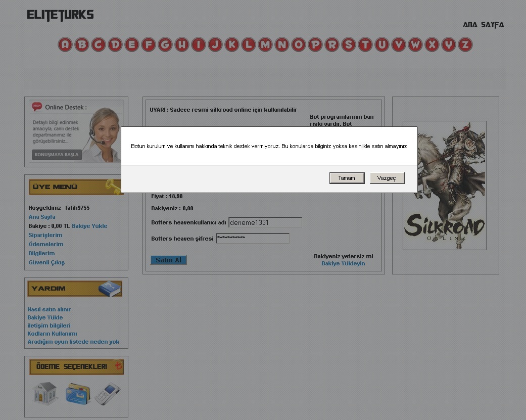Image resolution: width=526 pixels, height=420 pixels.
Task: Open Nasıl satın alınır help link
Action: [x=49, y=309]
